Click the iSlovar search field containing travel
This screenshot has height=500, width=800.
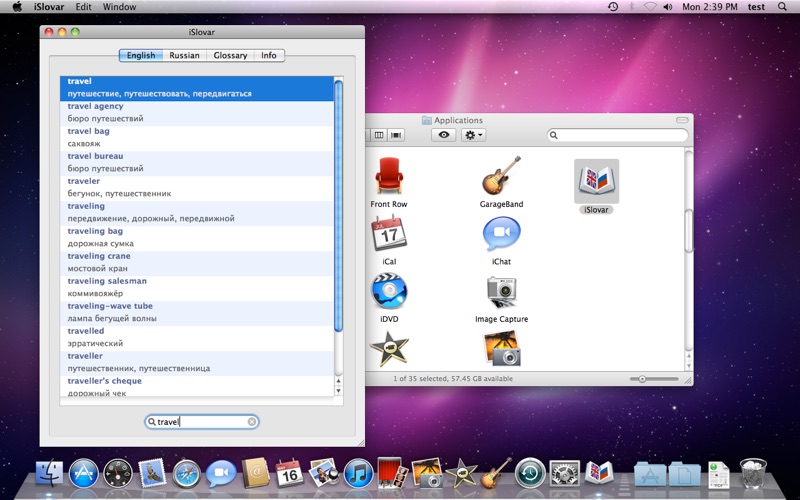202,422
